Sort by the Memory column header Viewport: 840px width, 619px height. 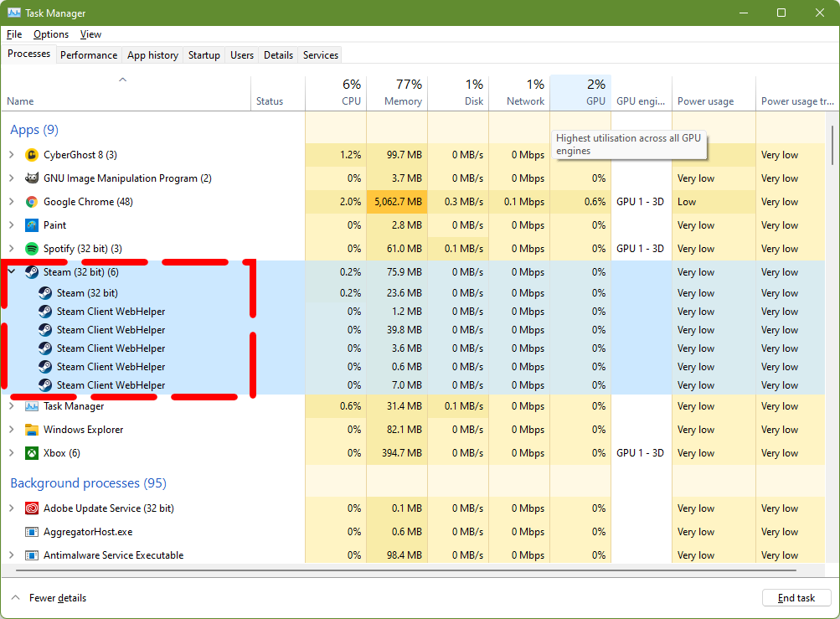[x=397, y=93]
